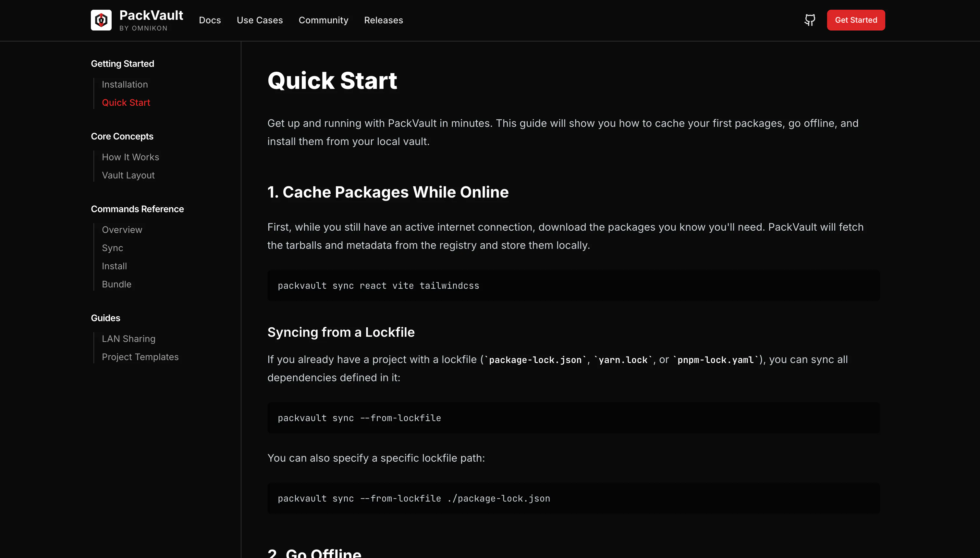Go to the Installation sidebar page
Viewport: 980px width, 558px height.
125,84
